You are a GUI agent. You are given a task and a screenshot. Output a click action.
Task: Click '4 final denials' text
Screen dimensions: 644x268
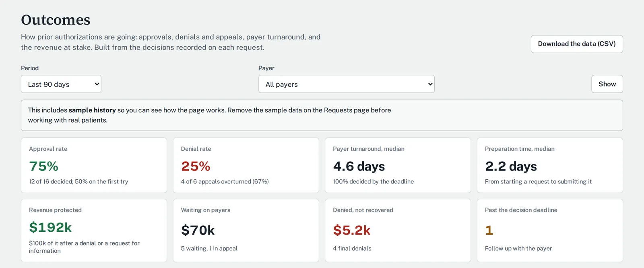tap(352, 248)
